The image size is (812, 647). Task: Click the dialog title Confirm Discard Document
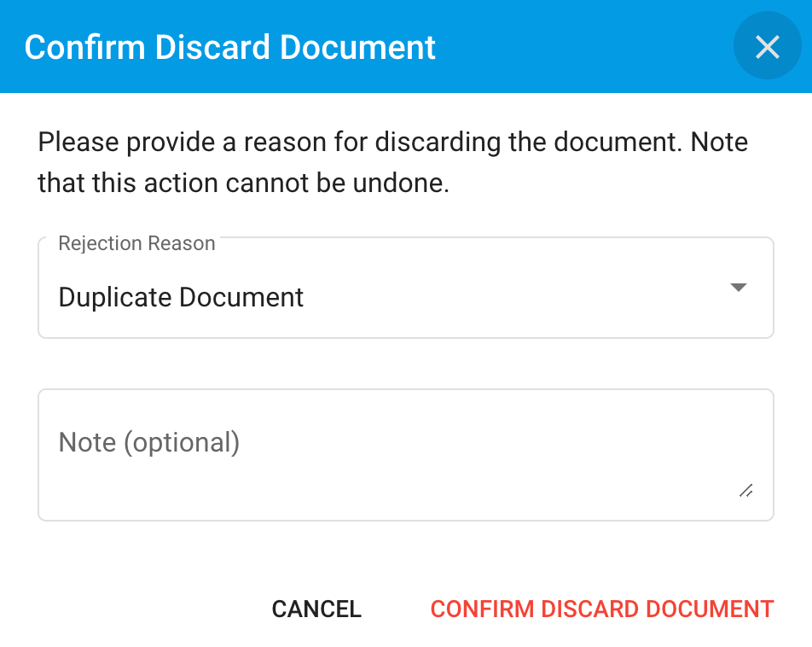pyautogui.click(x=230, y=47)
